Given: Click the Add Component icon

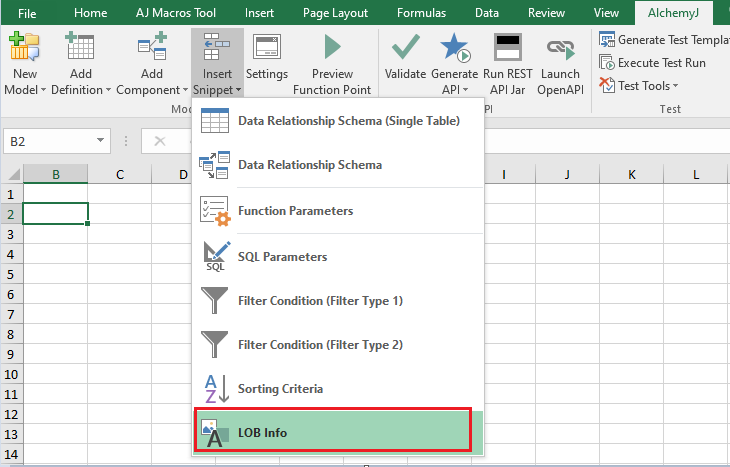Looking at the screenshot, I should pos(152,47).
